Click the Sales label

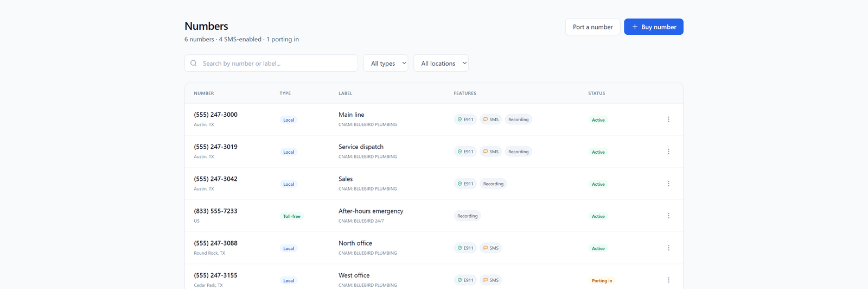click(x=346, y=179)
